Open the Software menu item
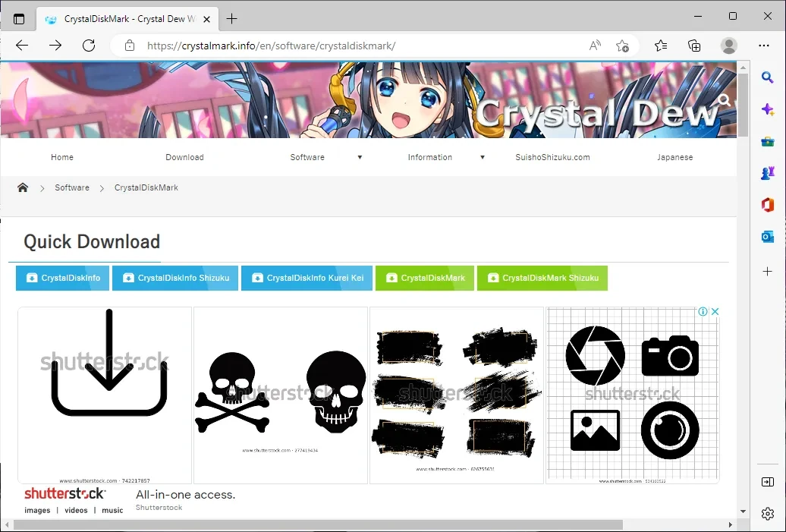786x532 pixels. 307,157
